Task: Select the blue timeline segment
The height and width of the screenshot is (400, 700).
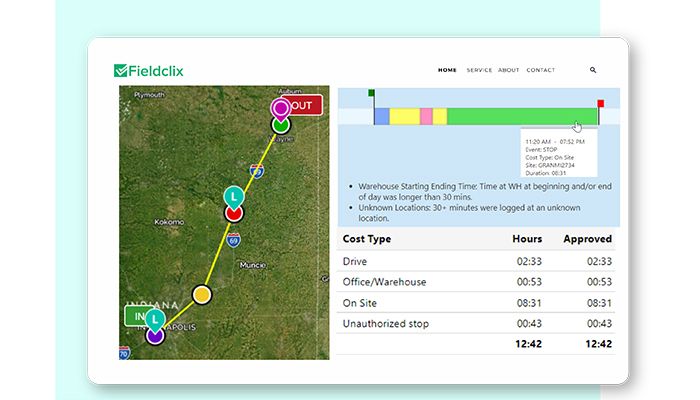Action: click(382, 116)
